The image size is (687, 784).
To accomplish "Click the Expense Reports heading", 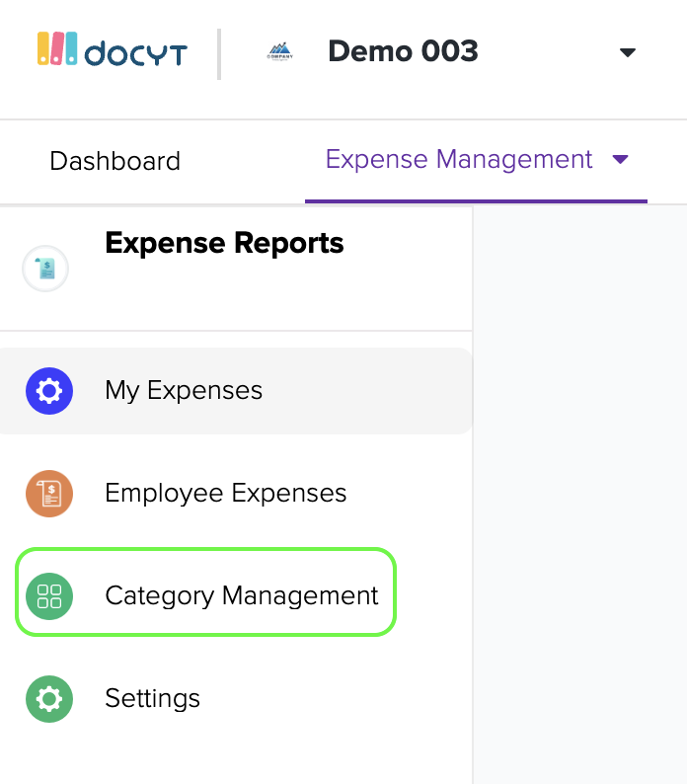I will (x=224, y=243).
